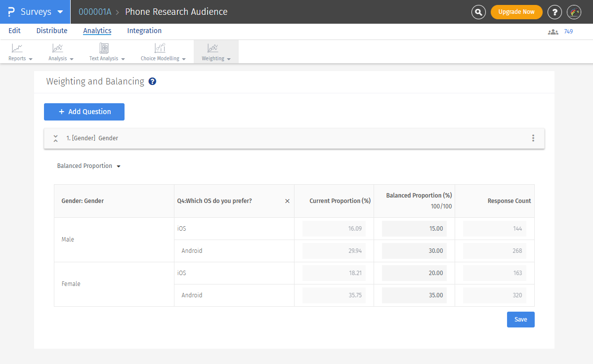Open three-dot menu for Gender question

533,138
